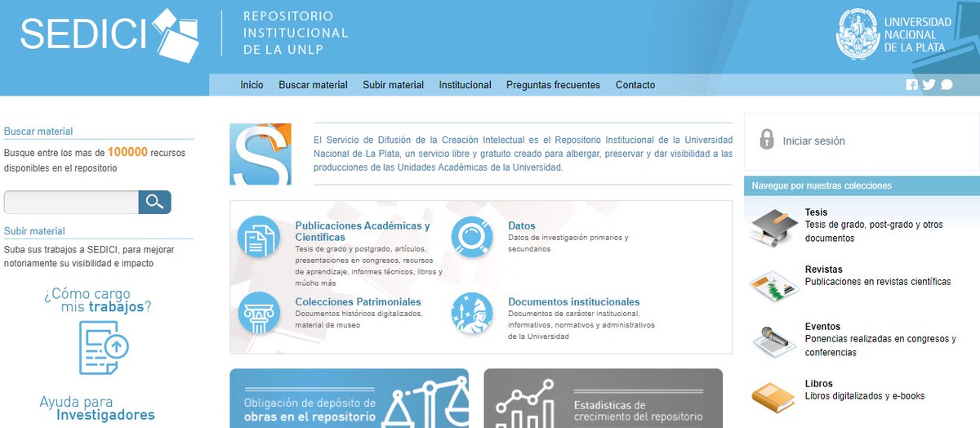
Task: Open the Inicio menu item
Action: point(252,85)
